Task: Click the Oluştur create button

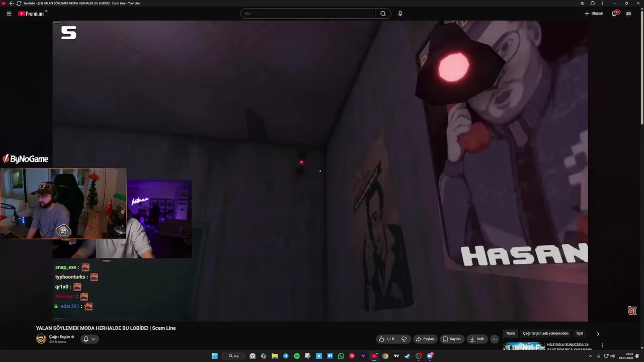Action: tap(594, 14)
